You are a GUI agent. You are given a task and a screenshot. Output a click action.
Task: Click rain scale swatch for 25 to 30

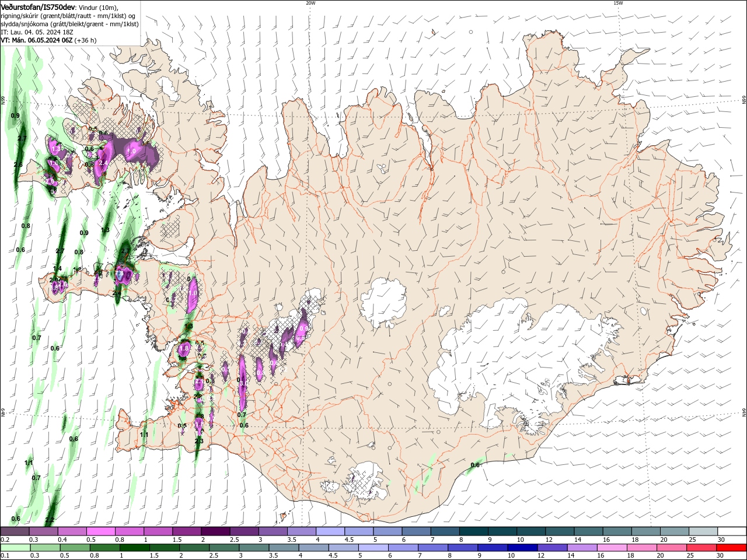click(700, 548)
